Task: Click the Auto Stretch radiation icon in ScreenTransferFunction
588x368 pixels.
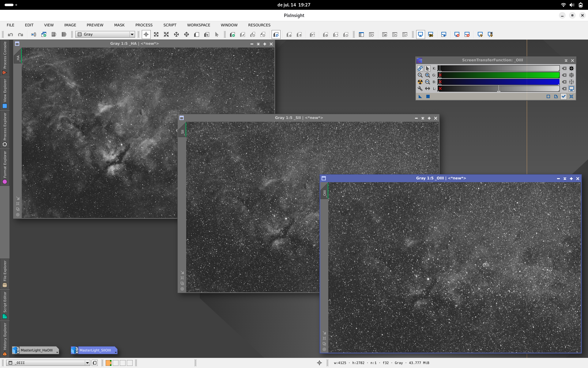Action: (x=420, y=82)
